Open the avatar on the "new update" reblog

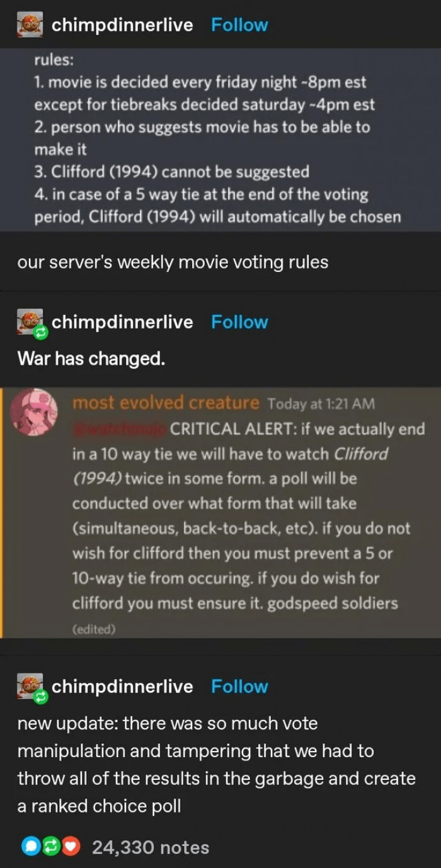pyautogui.click(x=30, y=687)
